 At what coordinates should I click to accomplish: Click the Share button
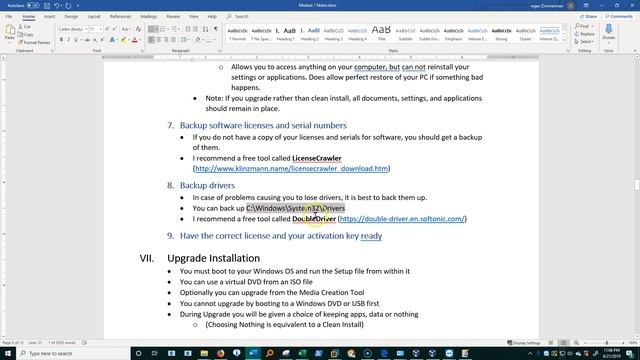(588, 16)
